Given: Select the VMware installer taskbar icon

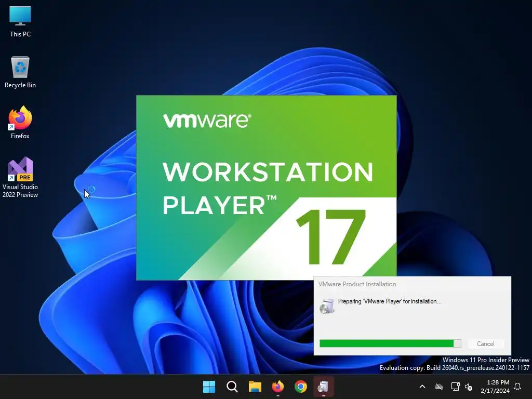Looking at the screenshot, I should click(x=323, y=387).
